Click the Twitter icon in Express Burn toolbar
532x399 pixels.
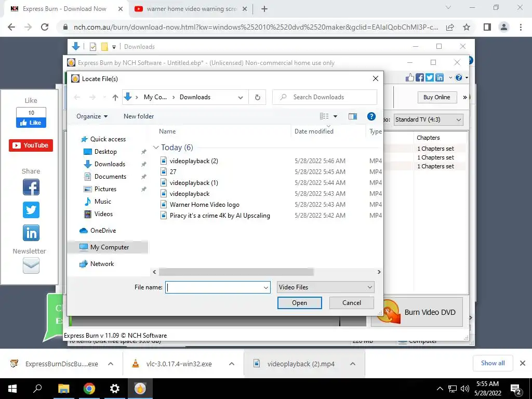[430, 78]
